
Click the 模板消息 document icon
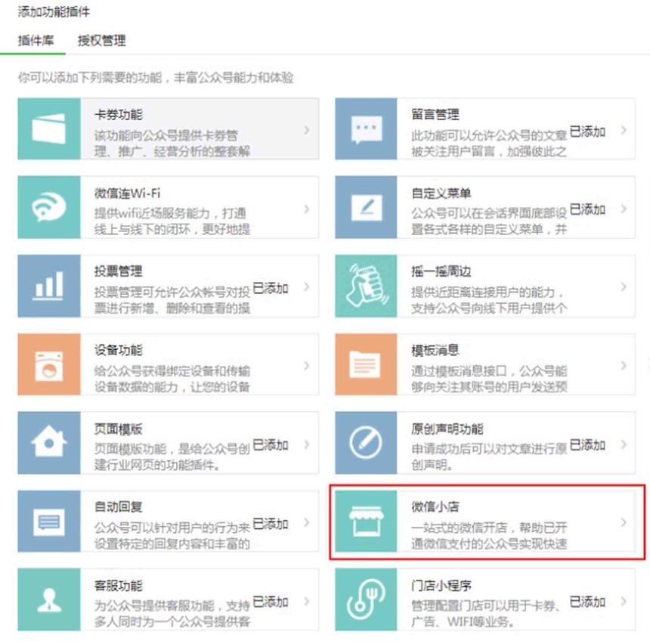(365, 364)
